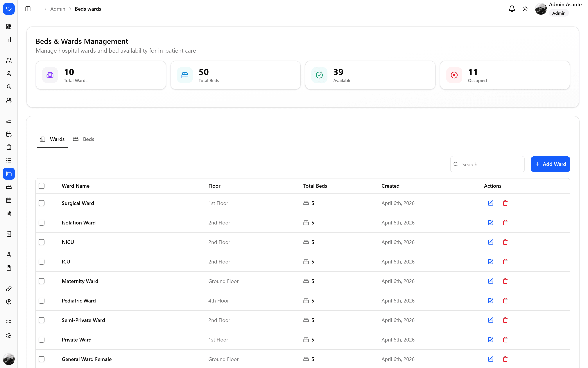The image size is (588, 368).
Task: Click the Add Ward button
Action: click(550, 164)
